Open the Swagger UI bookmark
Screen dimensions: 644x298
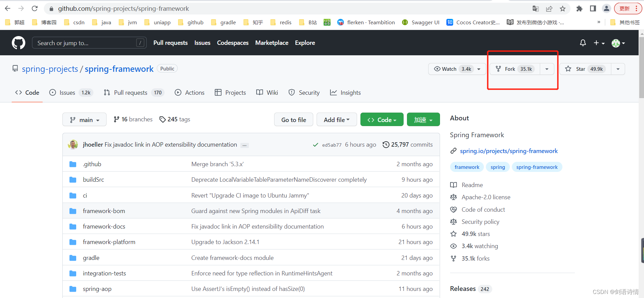[421, 22]
